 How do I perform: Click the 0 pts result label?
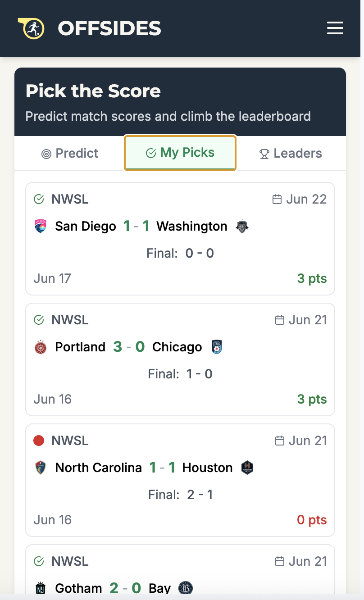click(312, 520)
